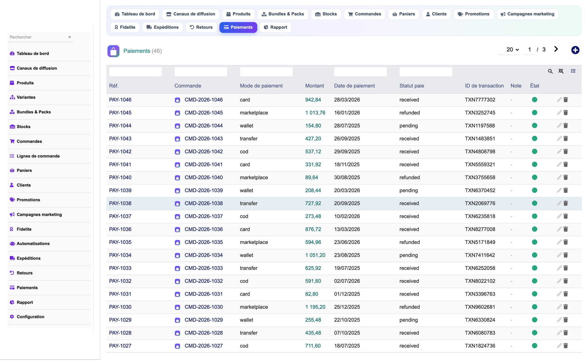Screen dimensions: 588x364
Task: Toggle the green État dot for PAY-1040
Action: pos(534,178)
